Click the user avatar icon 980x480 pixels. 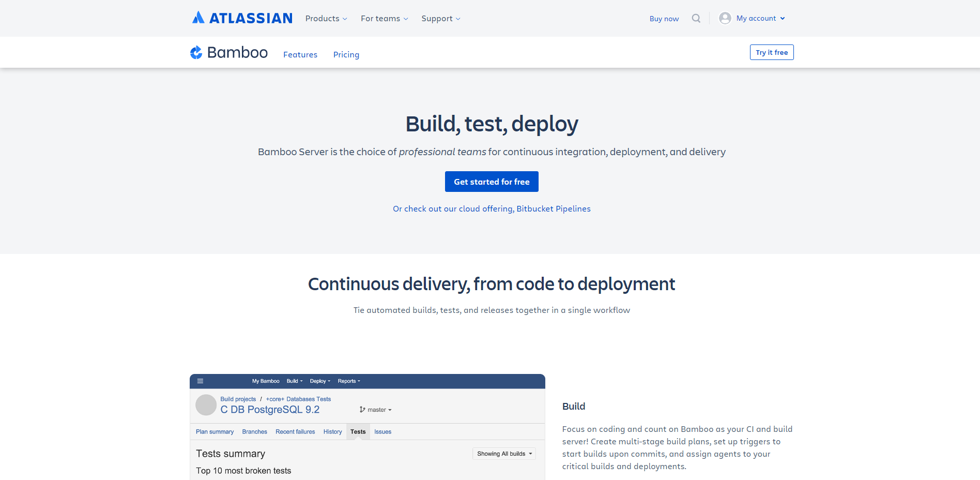click(725, 18)
